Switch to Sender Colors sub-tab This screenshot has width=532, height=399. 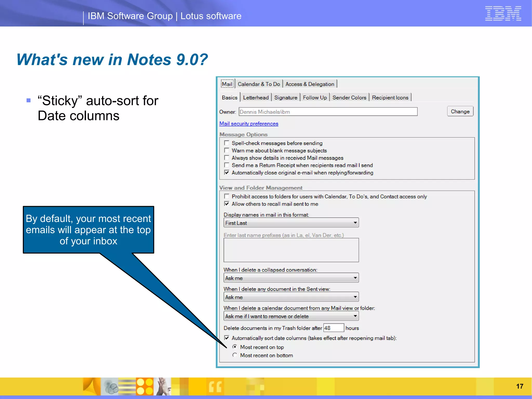pos(349,97)
